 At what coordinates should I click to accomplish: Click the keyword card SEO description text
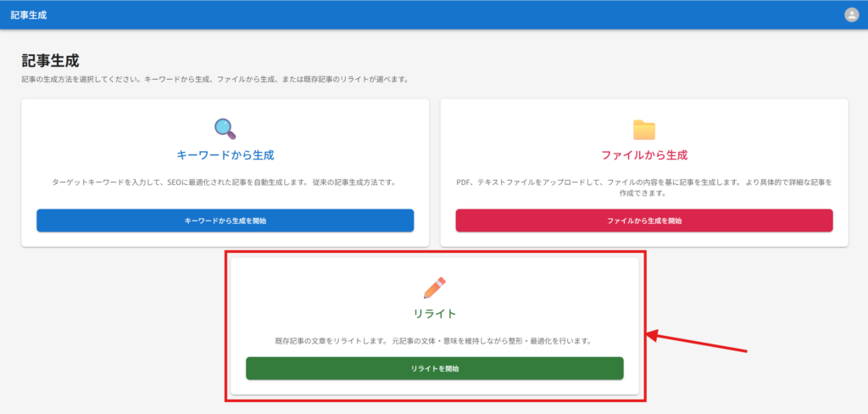pos(225,182)
